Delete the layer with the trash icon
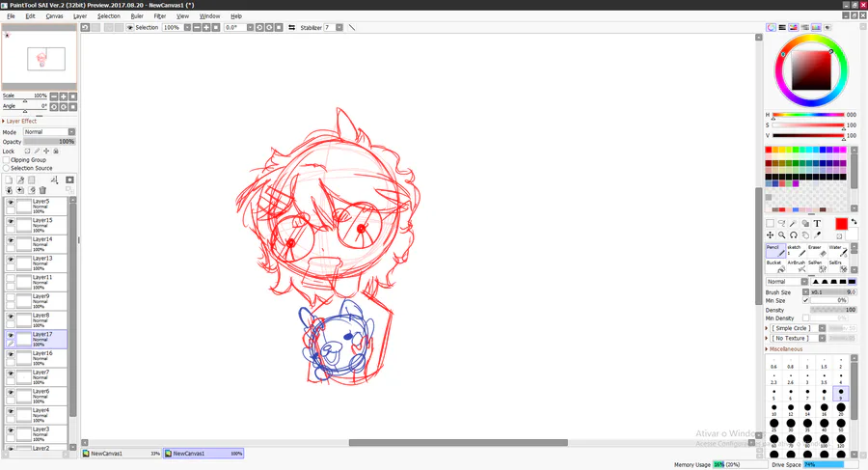Image resolution: width=868 pixels, height=470 pixels. (42, 190)
